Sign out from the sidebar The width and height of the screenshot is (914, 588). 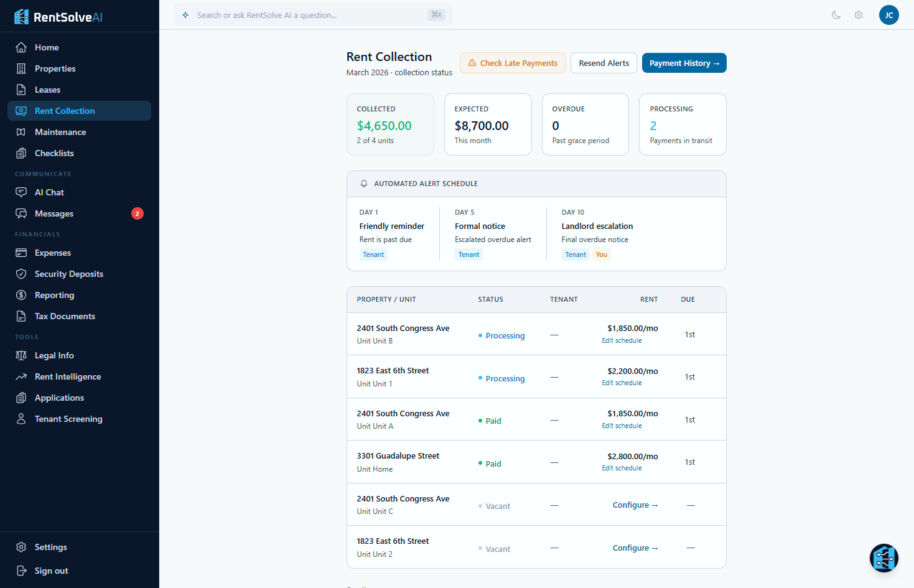(51, 571)
